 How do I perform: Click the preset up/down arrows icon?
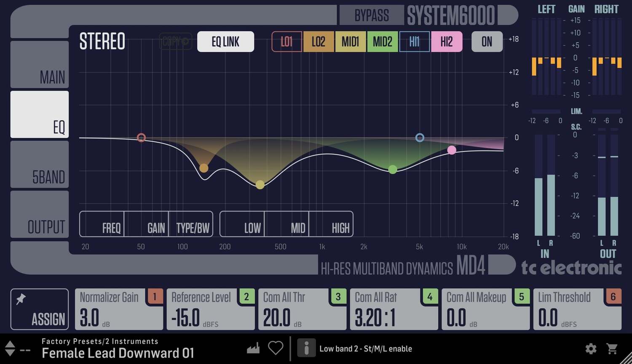9,348
